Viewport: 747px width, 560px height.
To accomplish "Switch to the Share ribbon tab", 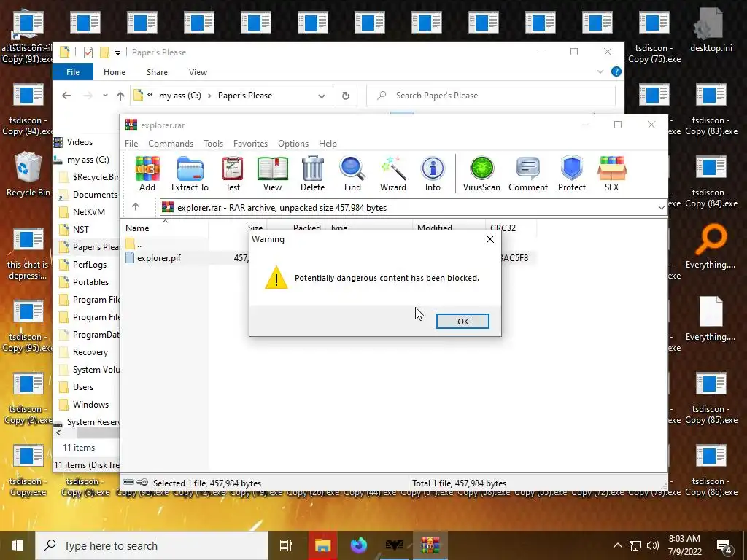I will point(158,72).
